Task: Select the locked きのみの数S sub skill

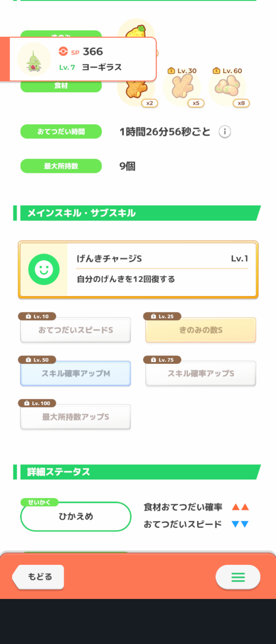Action: coord(201,330)
